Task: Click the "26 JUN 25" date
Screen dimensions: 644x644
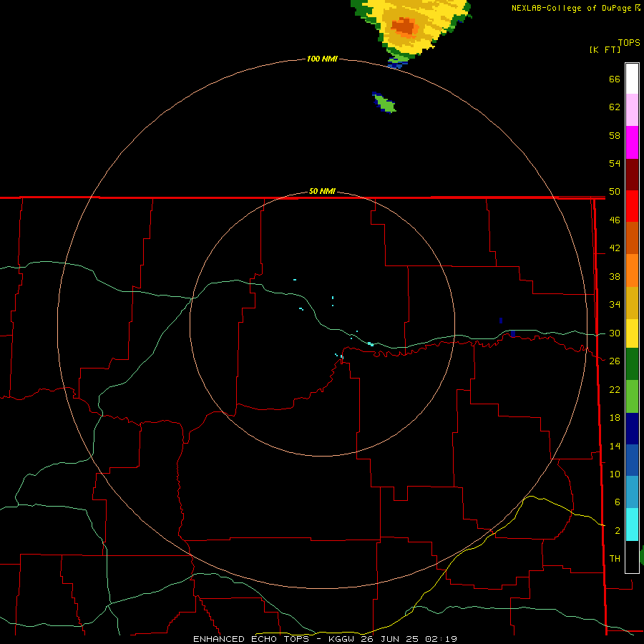Action: click(391, 639)
